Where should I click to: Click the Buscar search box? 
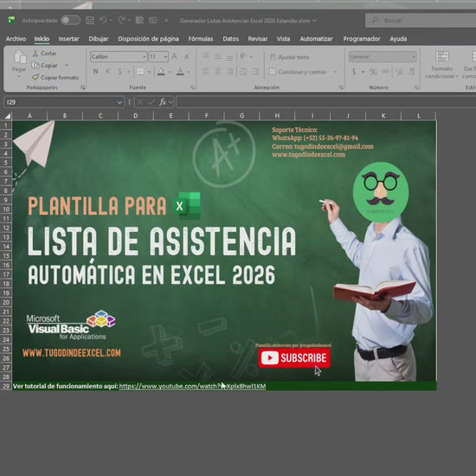pos(421,21)
